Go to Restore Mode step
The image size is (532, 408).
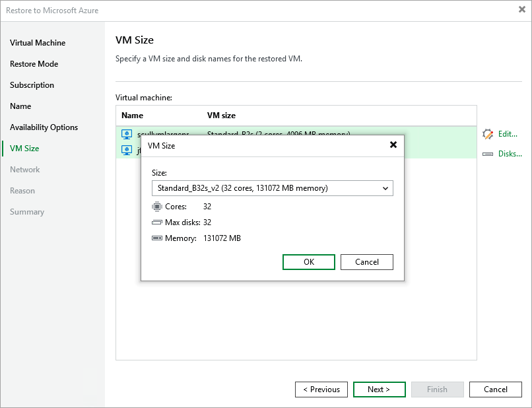click(34, 64)
